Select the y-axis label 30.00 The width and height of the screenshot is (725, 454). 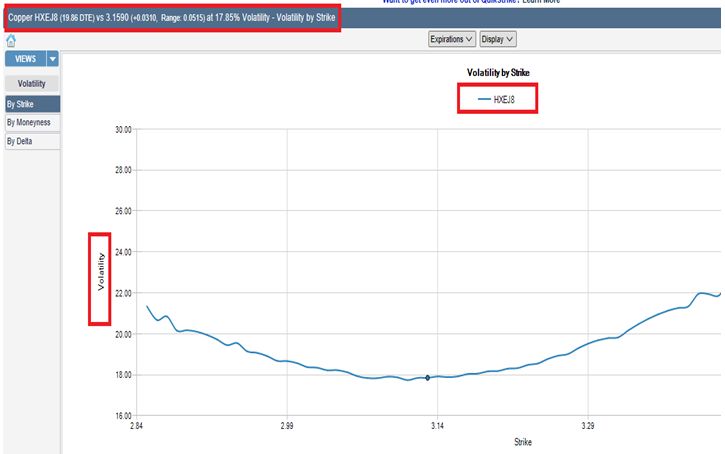click(x=123, y=129)
